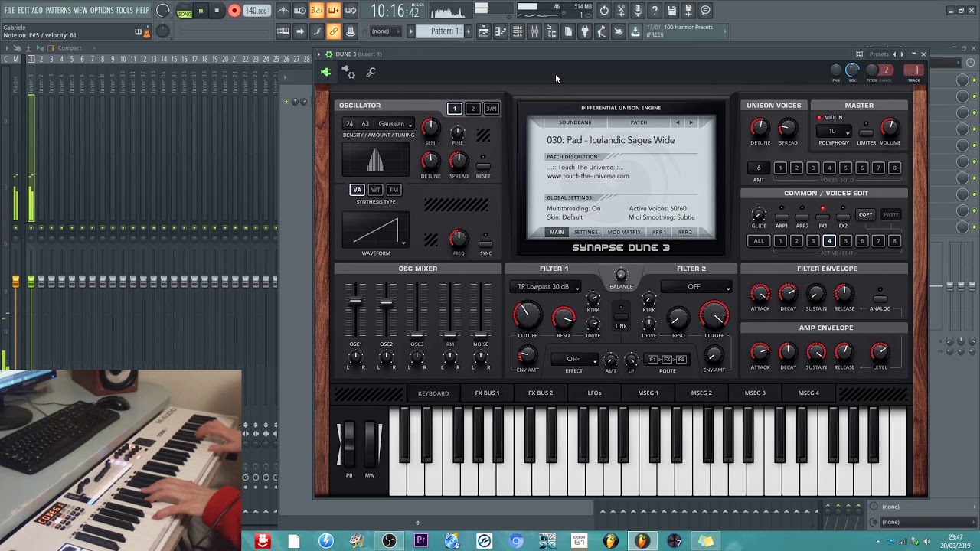Select oscillator 3/N button

pos(492,109)
